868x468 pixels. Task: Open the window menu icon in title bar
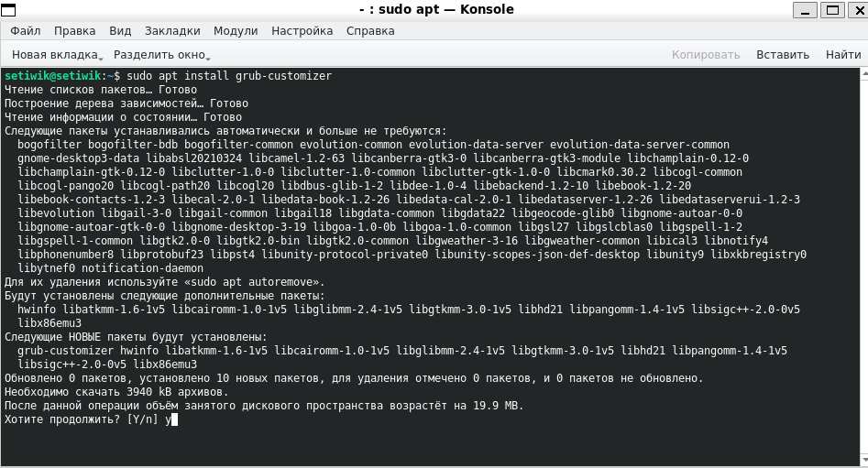pyautogui.click(x=7, y=9)
